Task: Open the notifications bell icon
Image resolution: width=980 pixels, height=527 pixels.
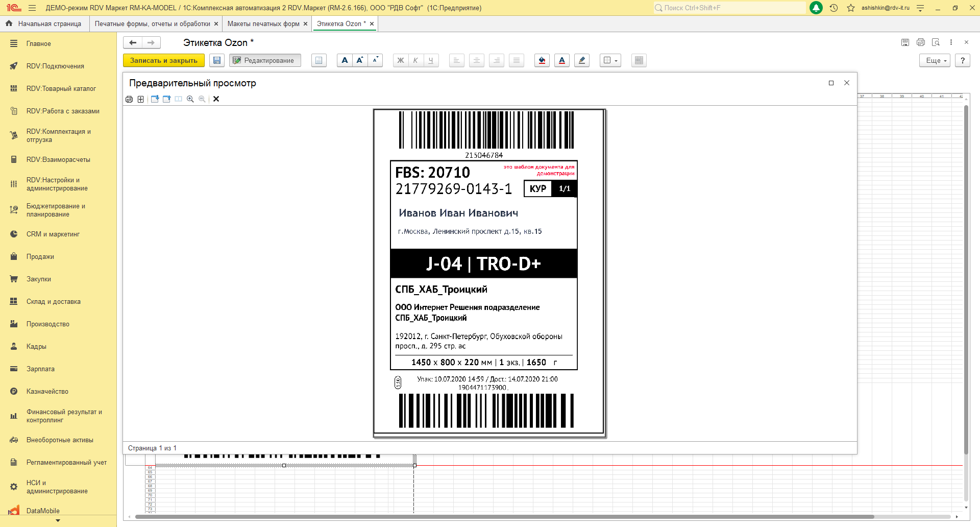Action: coord(816,8)
